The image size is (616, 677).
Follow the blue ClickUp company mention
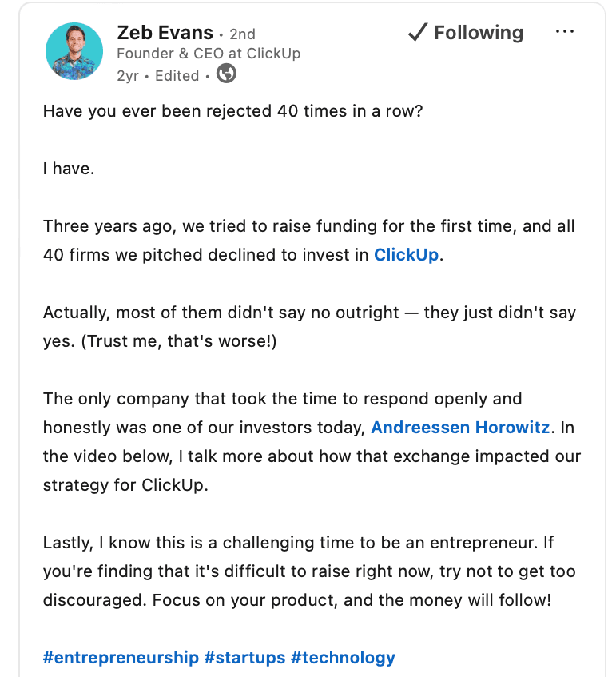click(x=406, y=256)
